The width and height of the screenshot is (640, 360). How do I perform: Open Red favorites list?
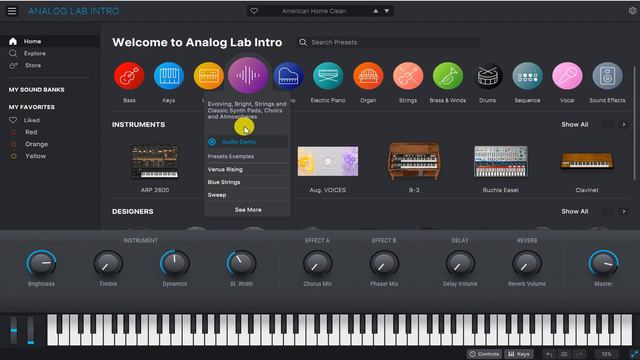(31, 132)
